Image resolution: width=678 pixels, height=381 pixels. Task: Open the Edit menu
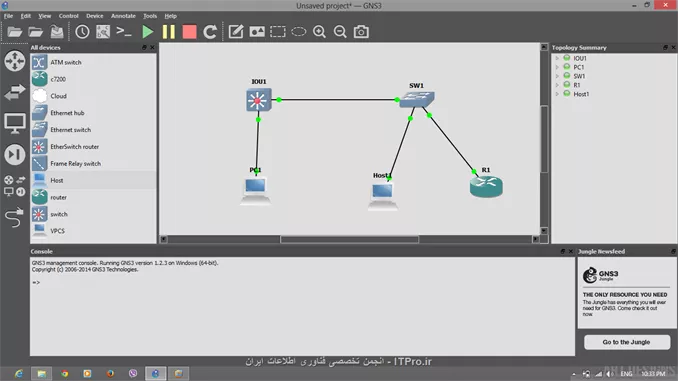point(26,16)
